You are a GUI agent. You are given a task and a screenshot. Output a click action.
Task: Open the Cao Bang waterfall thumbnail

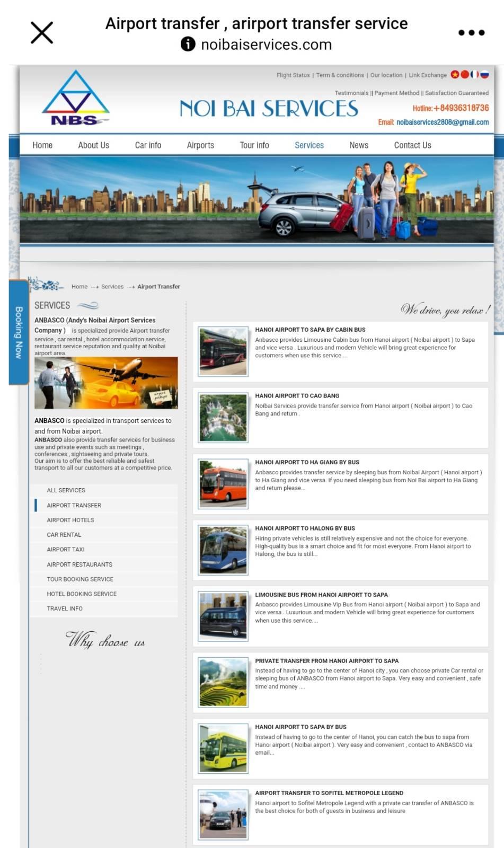coord(223,418)
